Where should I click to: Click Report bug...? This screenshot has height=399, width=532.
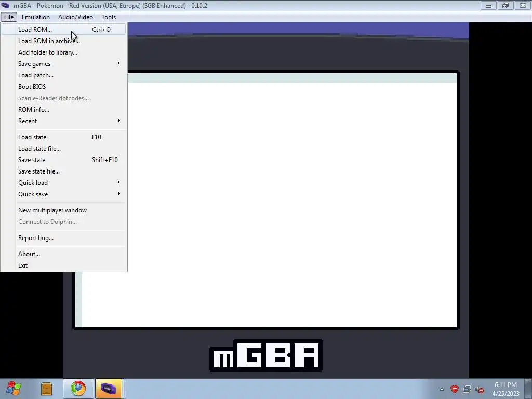click(x=64, y=238)
